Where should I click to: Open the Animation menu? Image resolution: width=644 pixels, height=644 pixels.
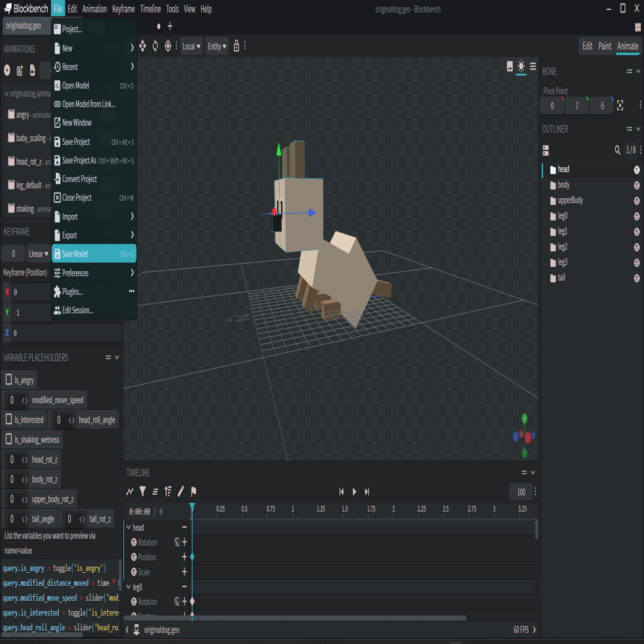pos(95,9)
